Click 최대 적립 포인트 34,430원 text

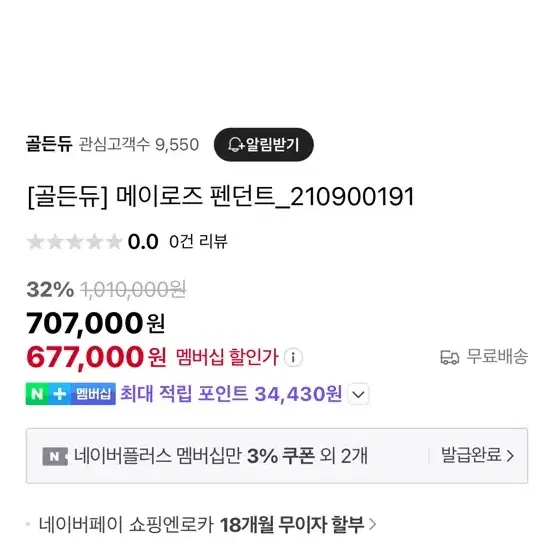[x=231, y=394]
